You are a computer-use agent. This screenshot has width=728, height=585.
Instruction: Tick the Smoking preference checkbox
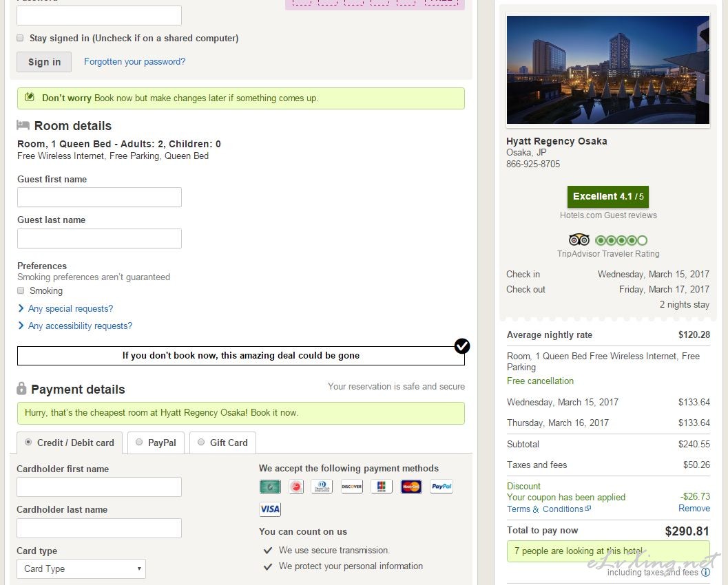[x=21, y=290]
